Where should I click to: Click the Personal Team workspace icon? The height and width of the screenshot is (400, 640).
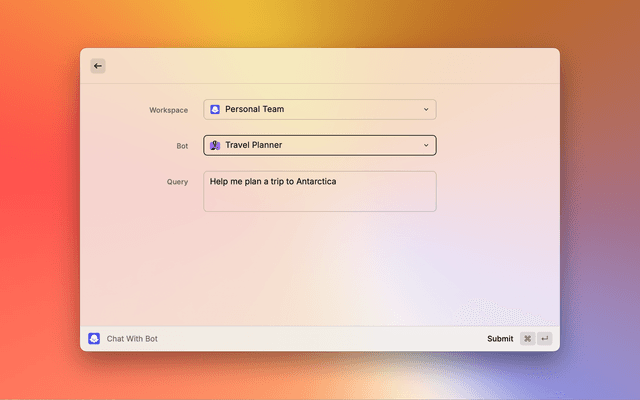point(215,109)
